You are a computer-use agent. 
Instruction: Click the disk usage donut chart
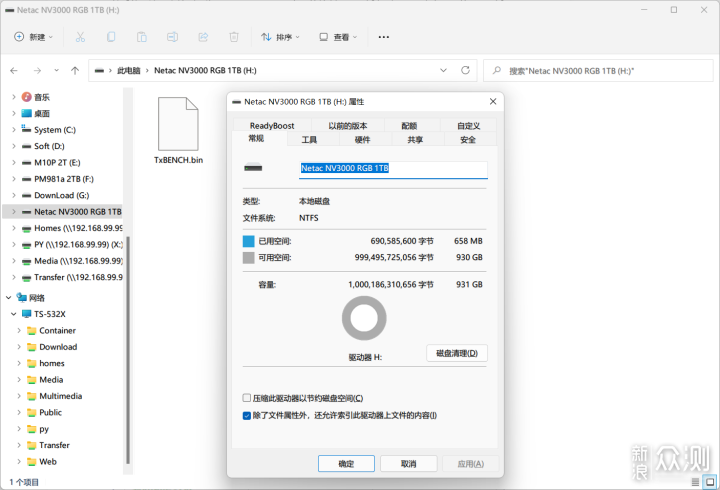tap(364, 318)
